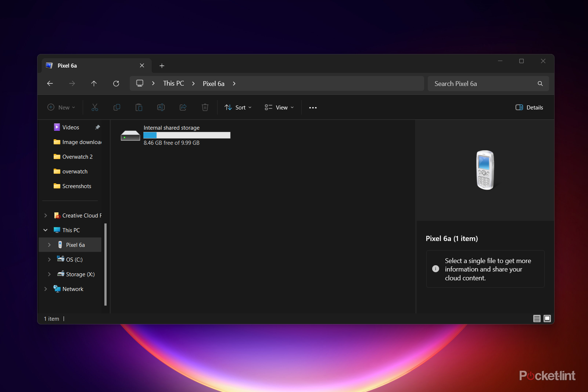
Task: Click This PC in the address breadcrumb
Action: (173, 83)
